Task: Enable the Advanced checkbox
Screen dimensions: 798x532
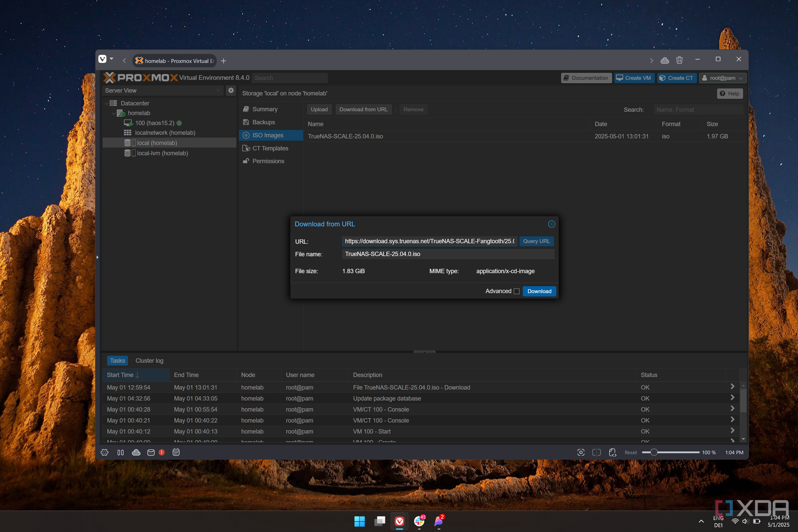Action: pyautogui.click(x=516, y=291)
